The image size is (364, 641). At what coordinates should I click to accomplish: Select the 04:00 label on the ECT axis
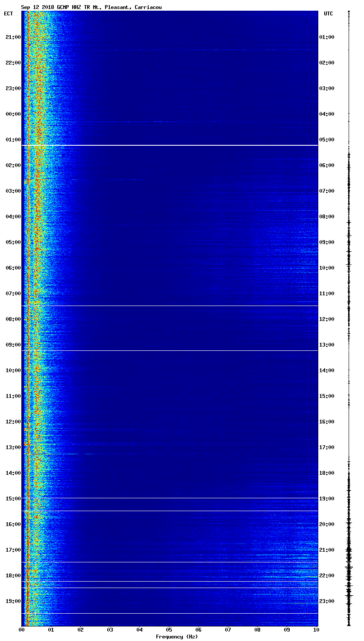tap(13, 217)
